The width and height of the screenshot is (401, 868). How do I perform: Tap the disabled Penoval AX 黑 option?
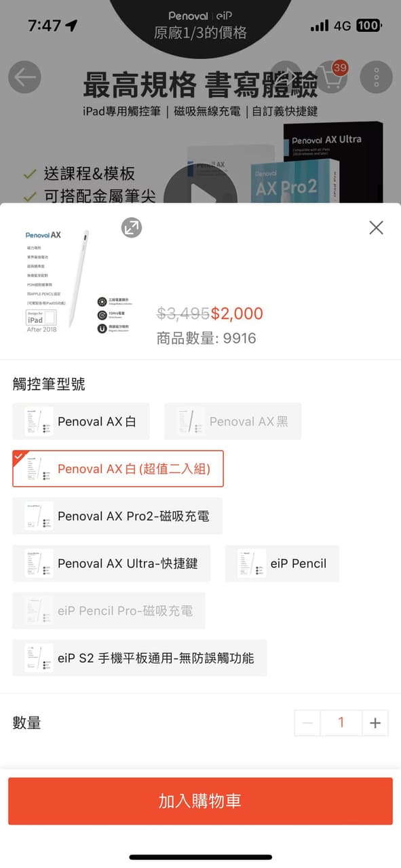click(232, 421)
